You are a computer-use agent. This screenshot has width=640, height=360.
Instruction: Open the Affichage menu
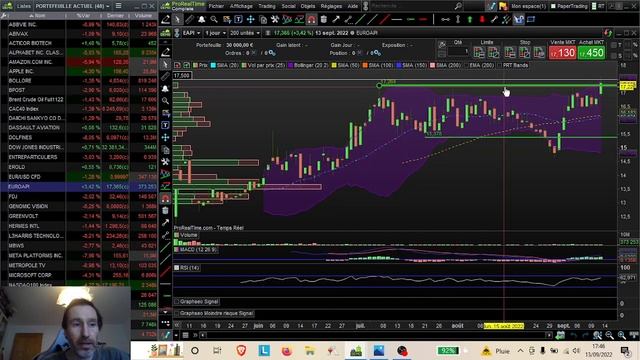tap(241, 6)
